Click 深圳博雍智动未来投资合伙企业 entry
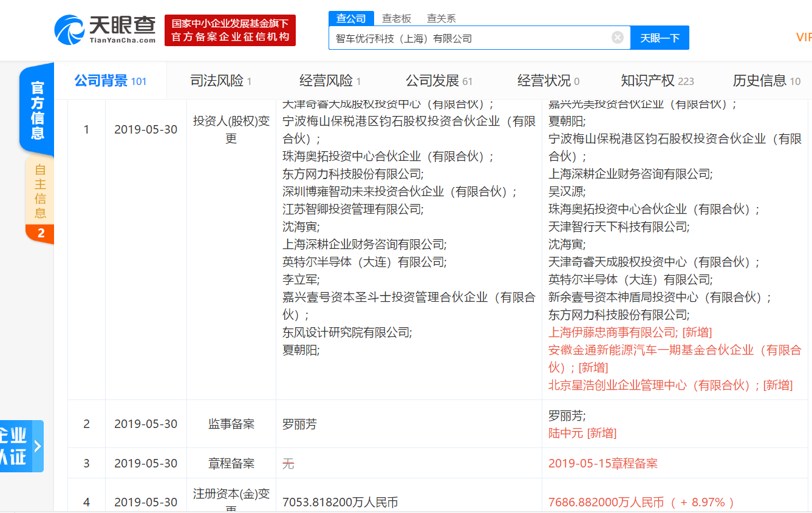 400,191
